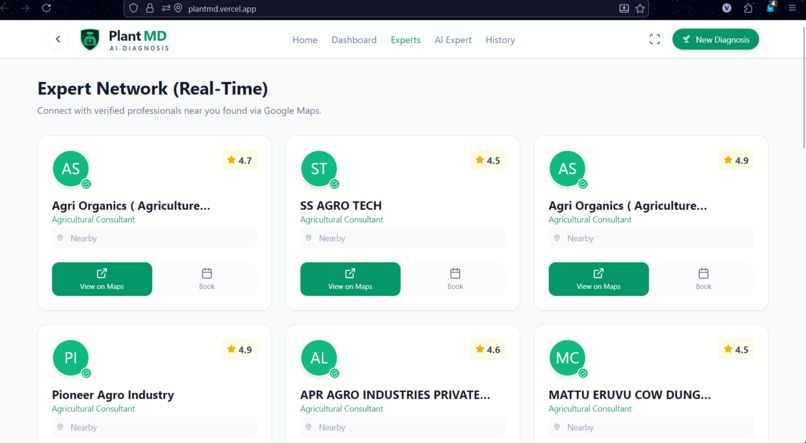Click the extension icon with the notification badge

point(771,7)
